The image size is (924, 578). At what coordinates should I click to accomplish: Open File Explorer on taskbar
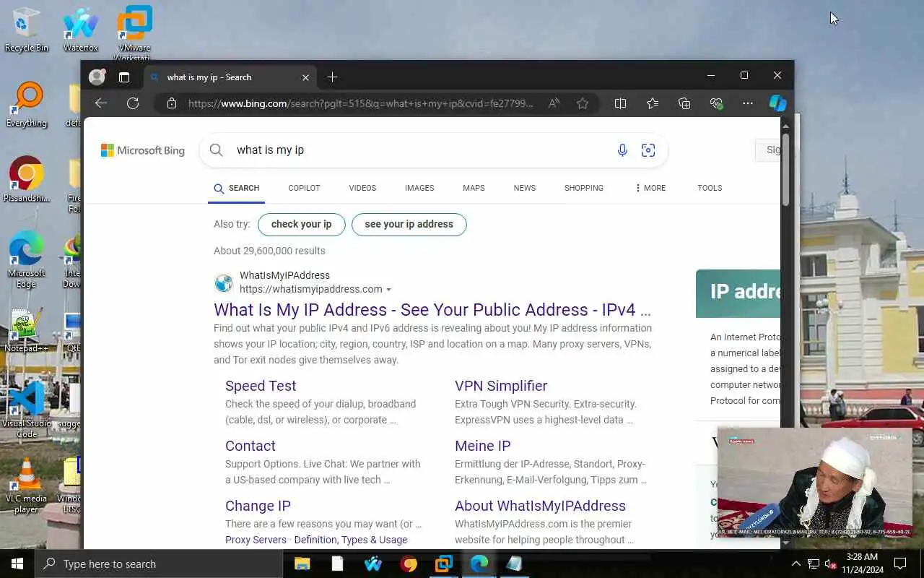[x=302, y=564]
